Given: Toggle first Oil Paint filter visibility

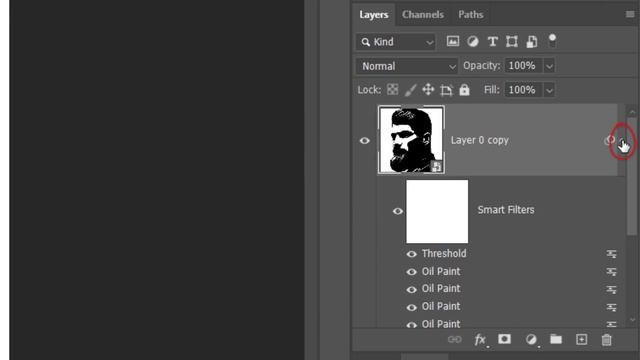Looking at the screenshot, I should pyautogui.click(x=411, y=272).
